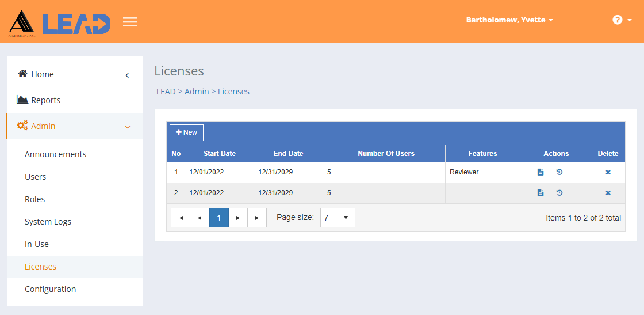Go to the last page of results

point(257,218)
